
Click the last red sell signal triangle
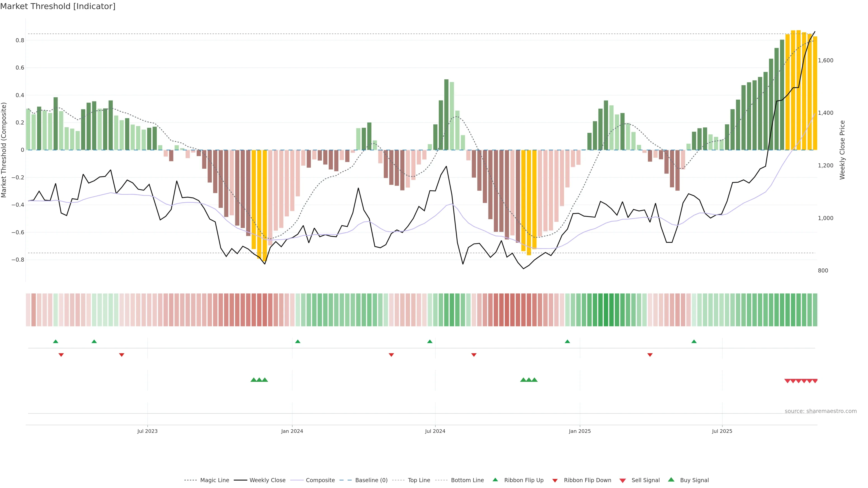(815, 381)
